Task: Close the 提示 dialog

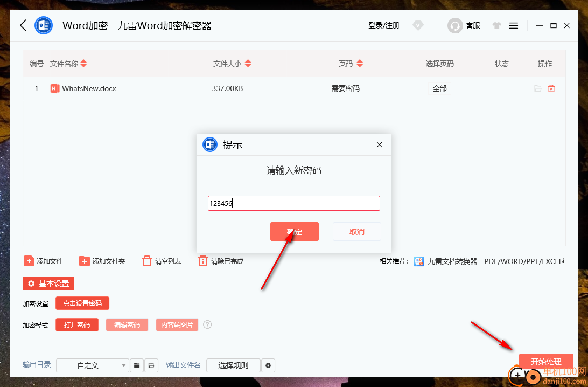Action: pos(380,144)
